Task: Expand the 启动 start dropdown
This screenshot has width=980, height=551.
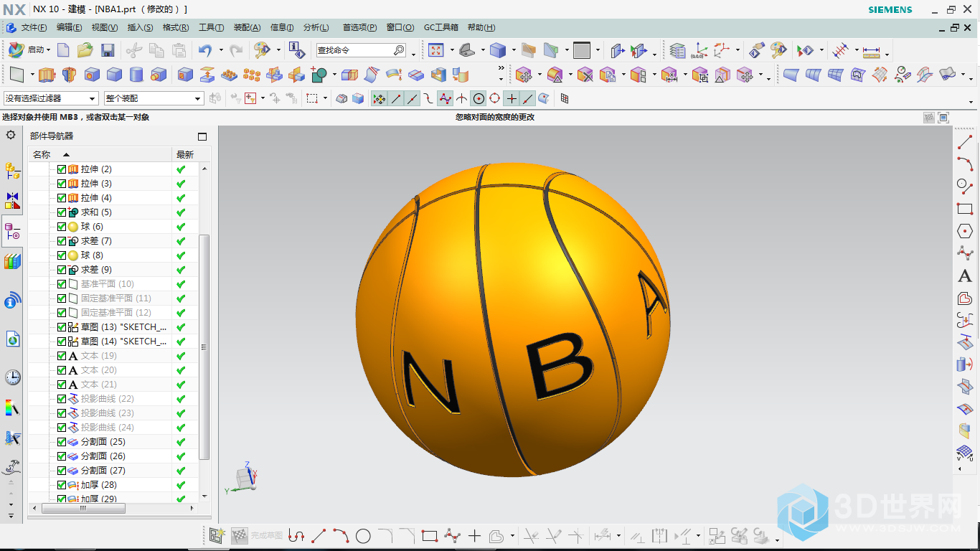Action: point(48,50)
